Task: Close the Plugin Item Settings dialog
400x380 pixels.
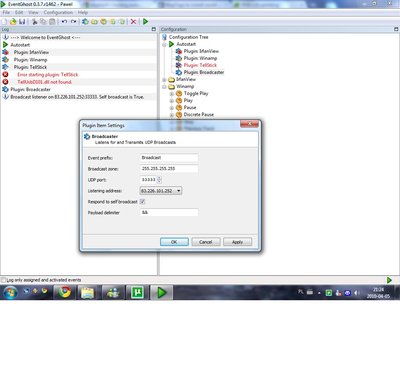Action: 249,124
